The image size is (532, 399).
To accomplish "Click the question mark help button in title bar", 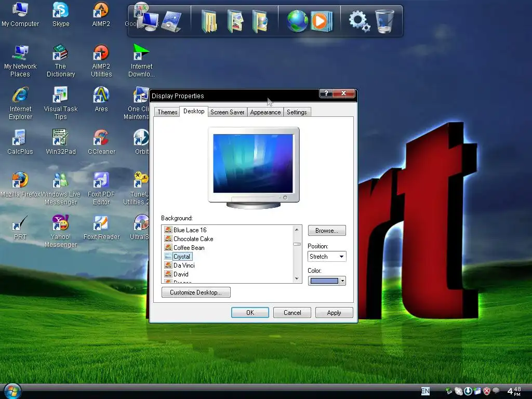I will point(326,93).
